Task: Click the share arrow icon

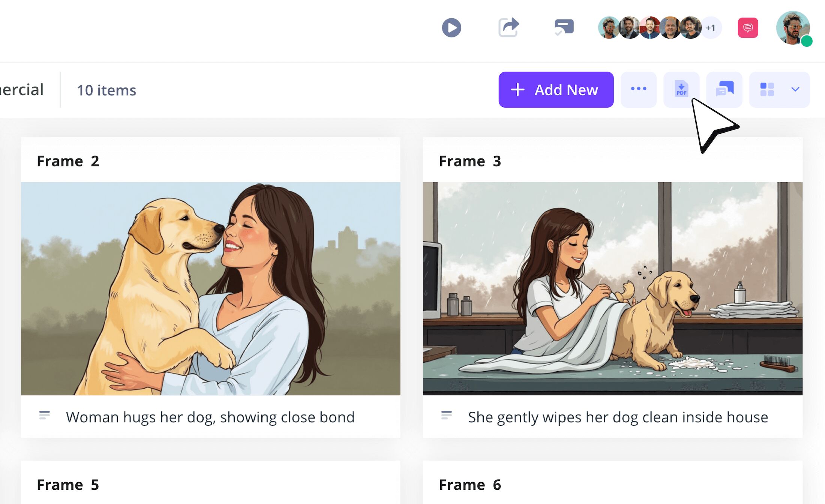Action: coord(508,27)
